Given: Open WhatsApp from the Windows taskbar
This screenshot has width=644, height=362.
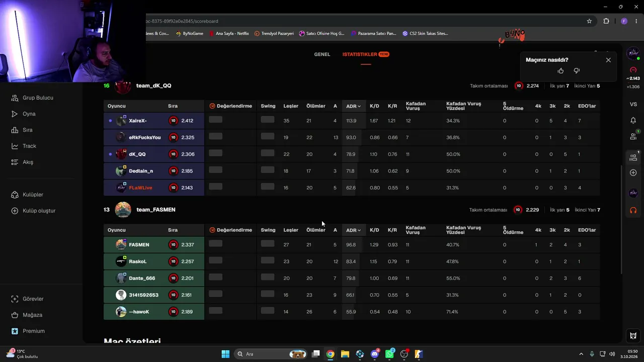Looking at the screenshot, I should (x=389, y=354).
